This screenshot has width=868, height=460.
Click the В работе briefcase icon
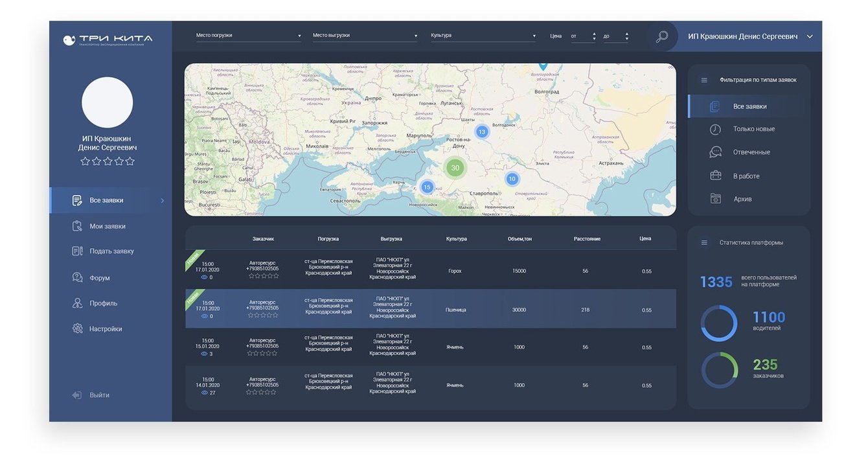coord(715,176)
